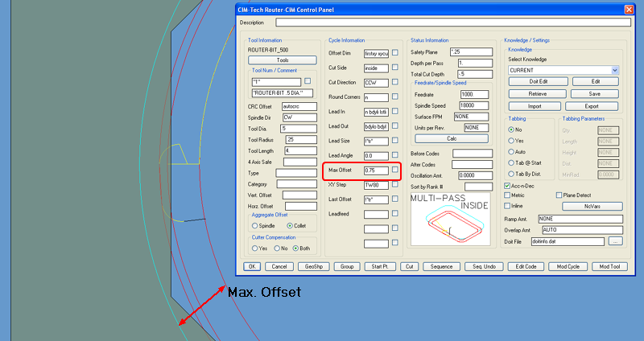Toggle the checkbox beside Round Corners
This screenshot has height=341, width=644.
394,97
